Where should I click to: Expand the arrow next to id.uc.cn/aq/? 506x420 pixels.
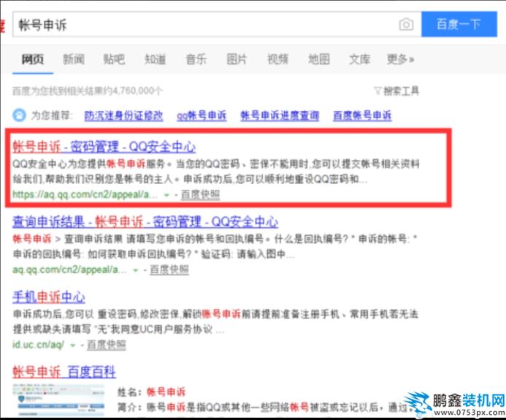[x=73, y=345]
